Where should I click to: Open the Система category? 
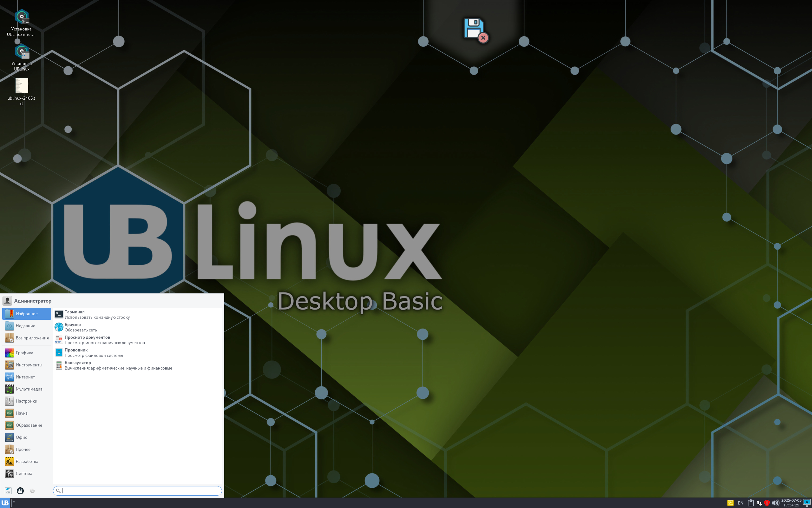27,473
